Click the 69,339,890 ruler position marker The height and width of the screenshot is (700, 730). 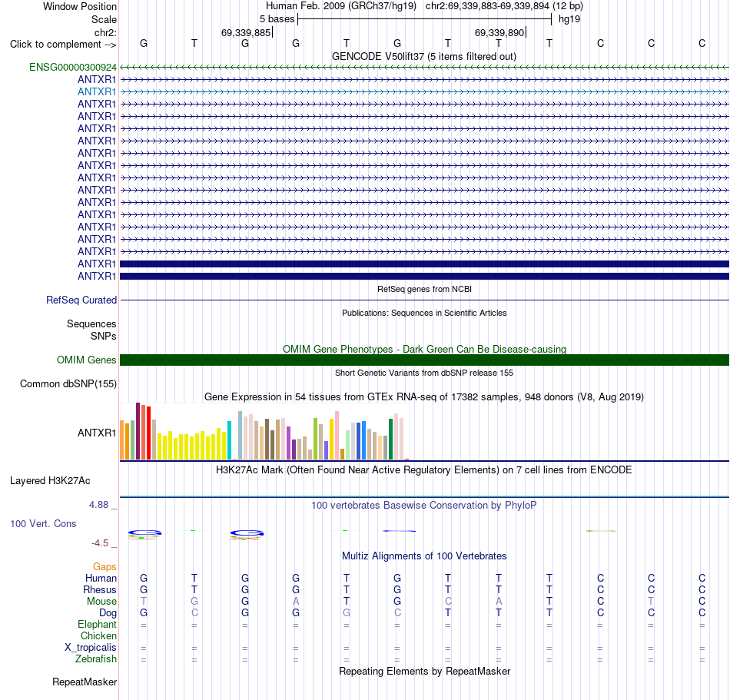click(499, 32)
